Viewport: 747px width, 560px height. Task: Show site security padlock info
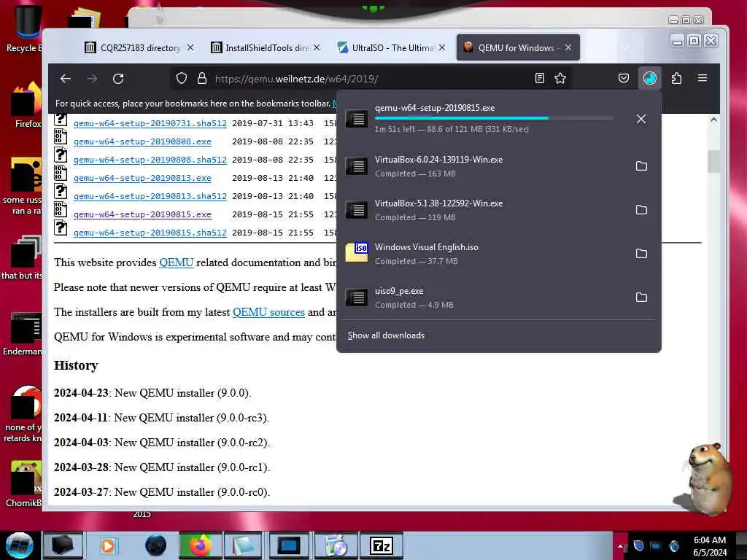pos(202,79)
